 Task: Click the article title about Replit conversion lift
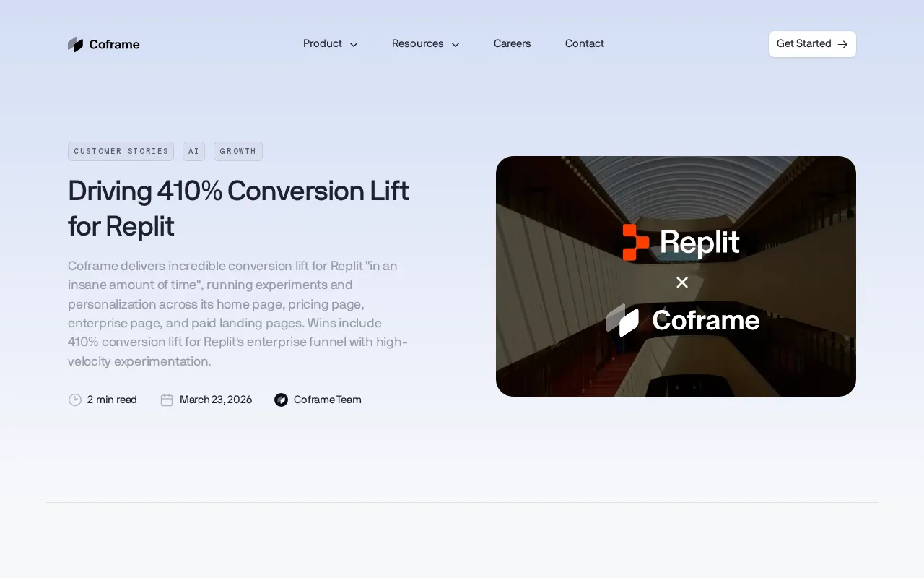(x=238, y=208)
